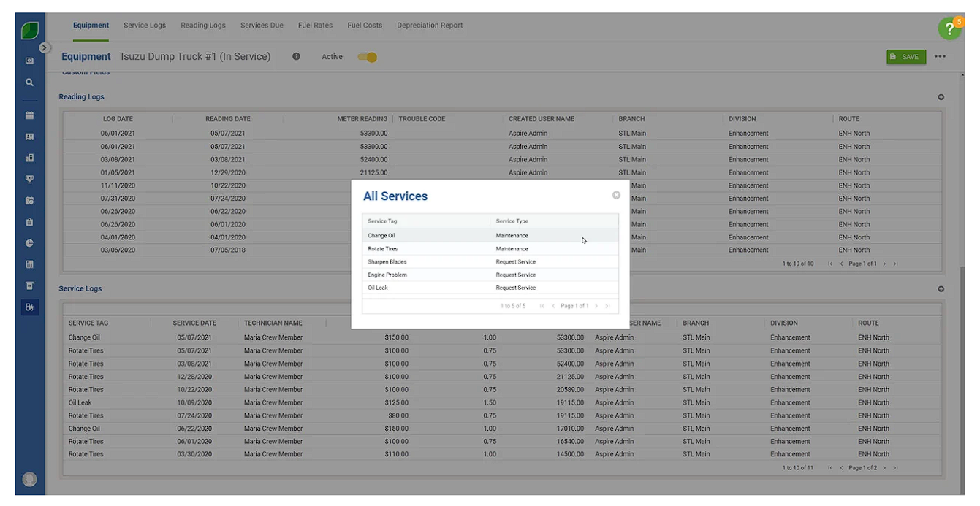The width and height of the screenshot is (980, 506).
Task: Sort Reading Logs by TROUBLE CODE header
Action: pyautogui.click(x=422, y=119)
